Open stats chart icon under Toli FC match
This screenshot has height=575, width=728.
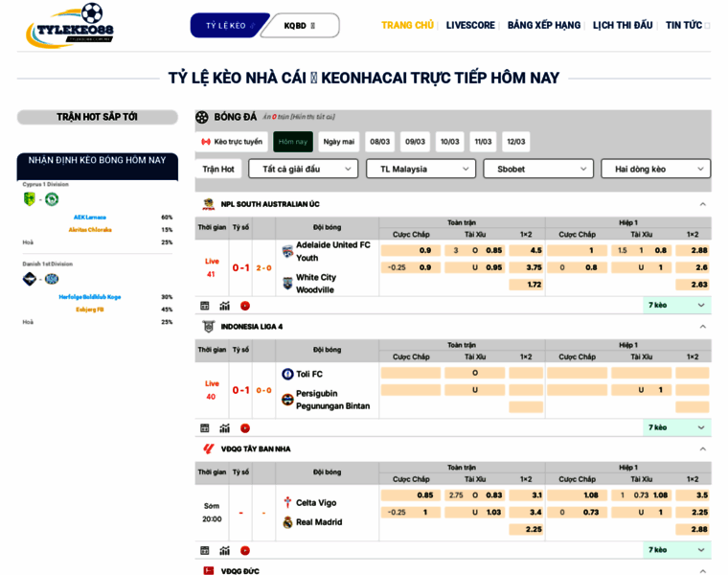pos(225,428)
